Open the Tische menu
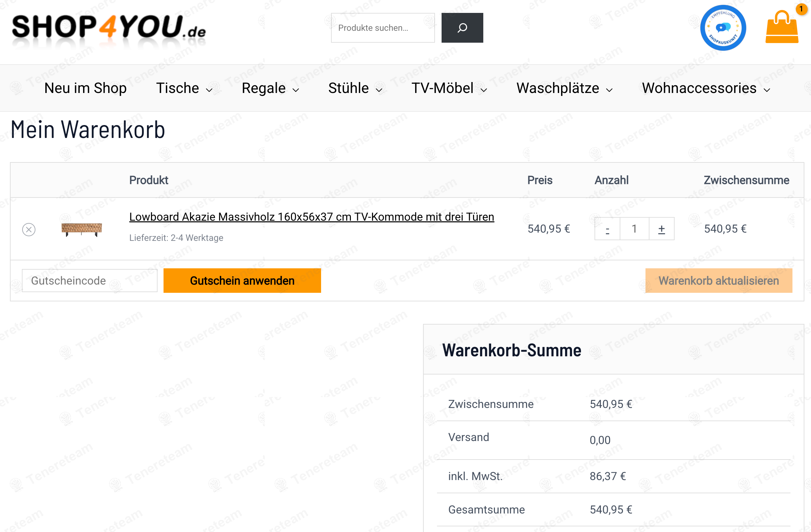 [177, 88]
